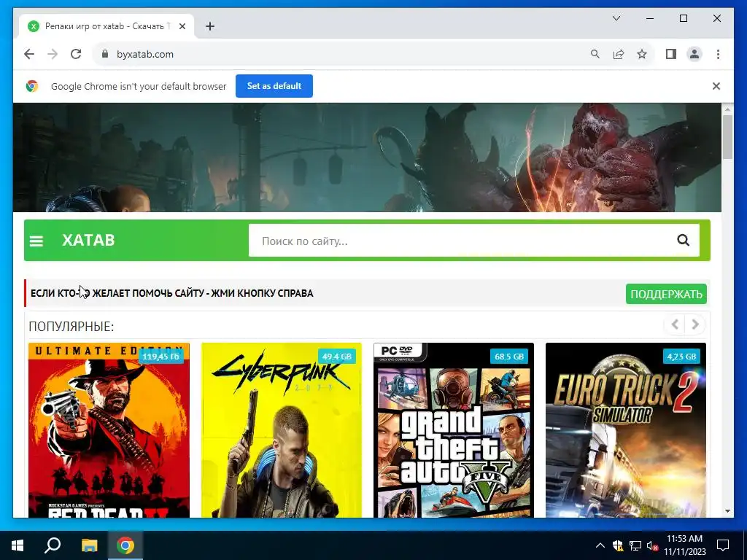Open the Chrome profile avatar

[x=694, y=54]
